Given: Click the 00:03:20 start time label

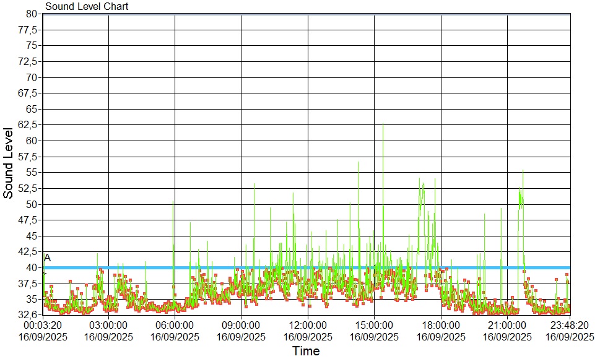Looking at the screenshot, I should click(x=43, y=326).
